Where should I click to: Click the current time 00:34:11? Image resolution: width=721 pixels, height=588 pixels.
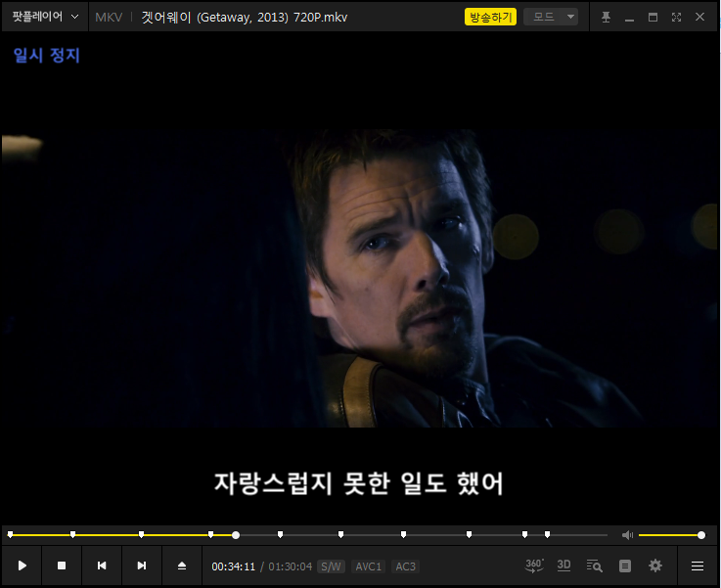click(x=233, y=566)
